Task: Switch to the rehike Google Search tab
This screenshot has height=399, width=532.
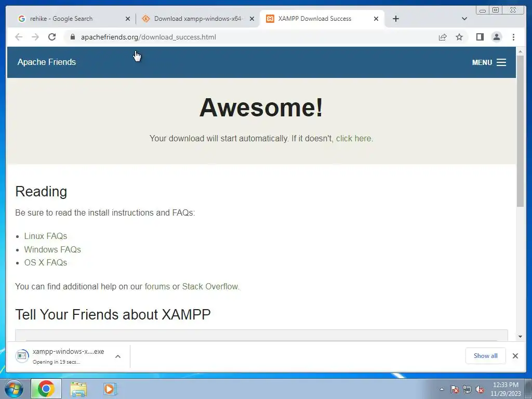Action: click(73, 19)
